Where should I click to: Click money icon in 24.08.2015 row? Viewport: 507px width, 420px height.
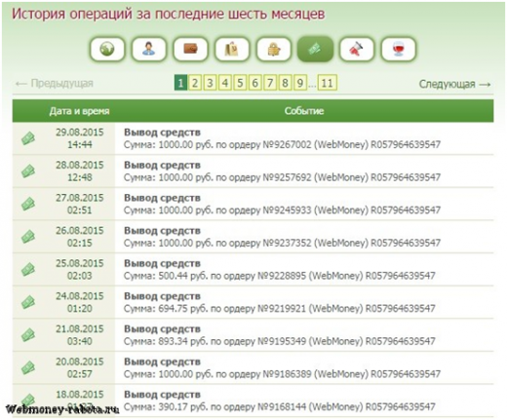tap(28, 302)
